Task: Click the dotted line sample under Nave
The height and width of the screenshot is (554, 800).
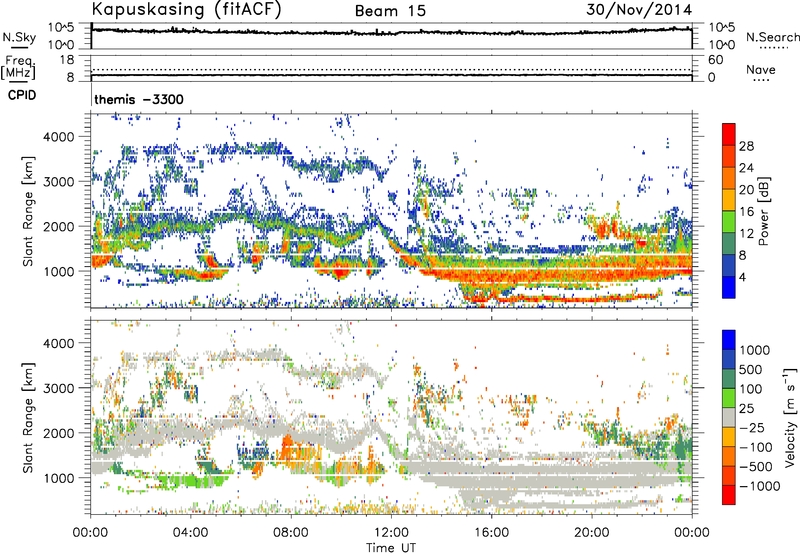Action: pyautogui.click(x=761, y=81)
